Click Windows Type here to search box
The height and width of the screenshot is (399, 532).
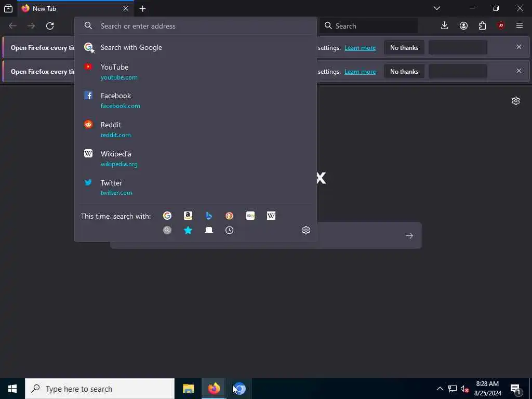[100, 389]
